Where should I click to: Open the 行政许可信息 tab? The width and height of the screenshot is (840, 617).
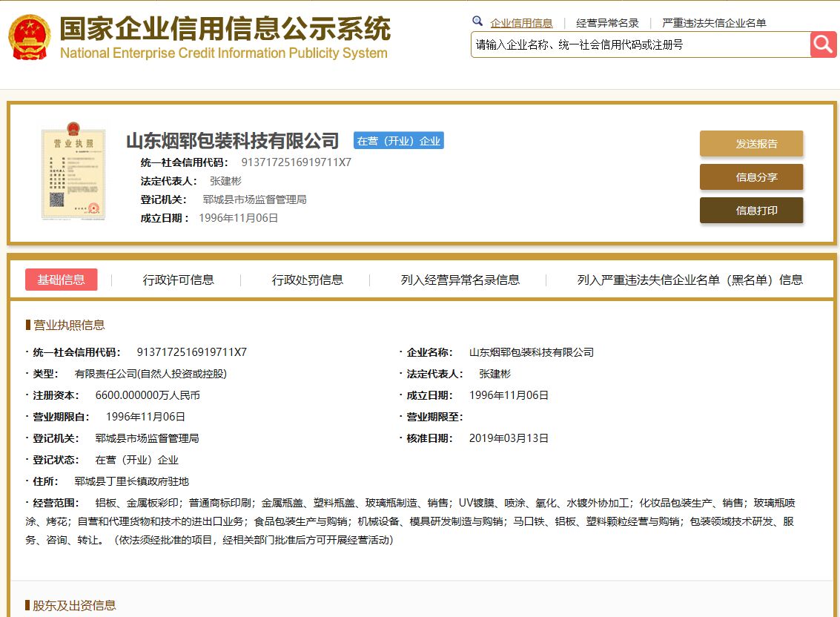click(x=178, y=280)
